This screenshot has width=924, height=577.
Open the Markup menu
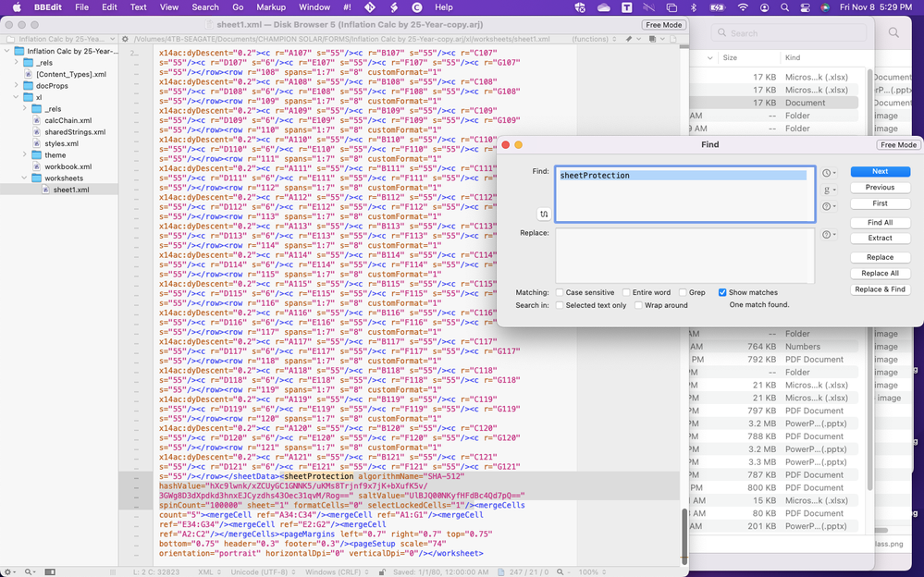coord(271,7)
